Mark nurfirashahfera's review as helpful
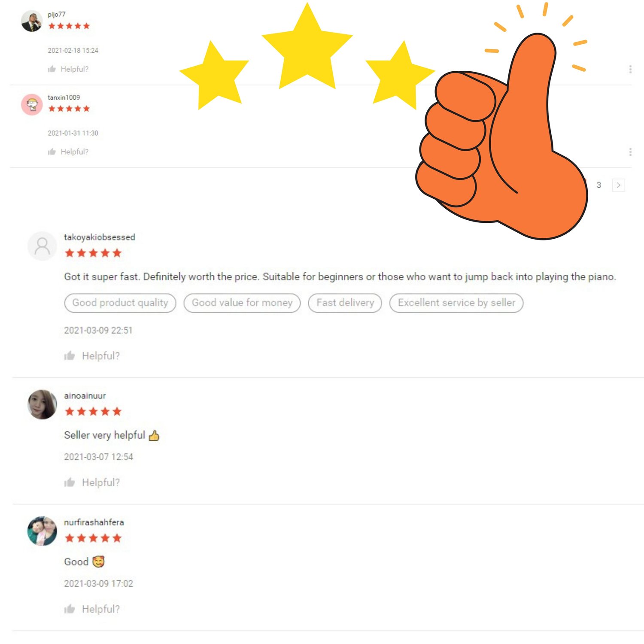Viewport: 644px width, 644px height. pyautogui.click(x=91, y=609)
